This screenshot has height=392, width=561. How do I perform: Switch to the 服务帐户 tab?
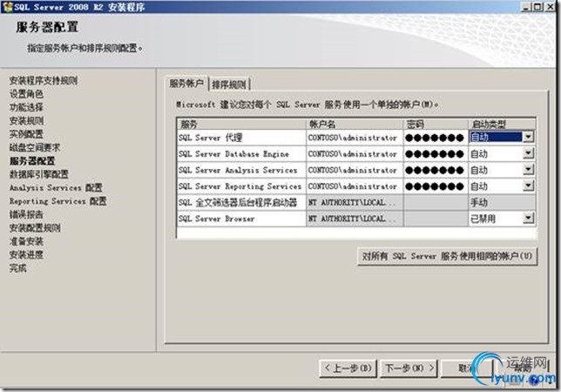pos(186,84)
